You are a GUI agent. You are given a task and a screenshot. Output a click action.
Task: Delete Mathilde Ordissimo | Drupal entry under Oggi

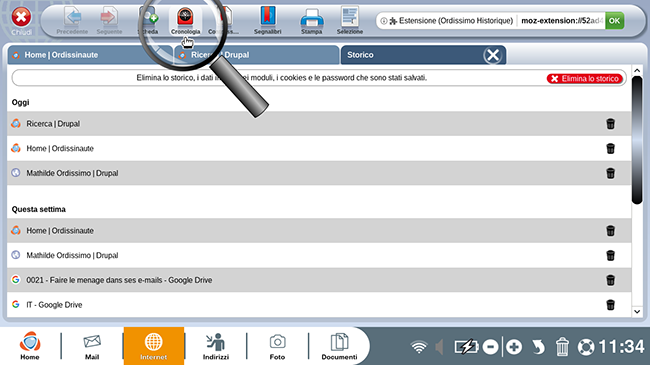click(x=610, y=173)
